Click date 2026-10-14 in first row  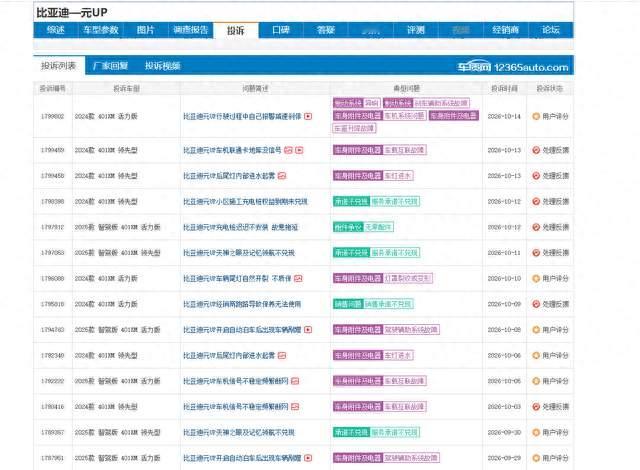click(x=504, y=116)
